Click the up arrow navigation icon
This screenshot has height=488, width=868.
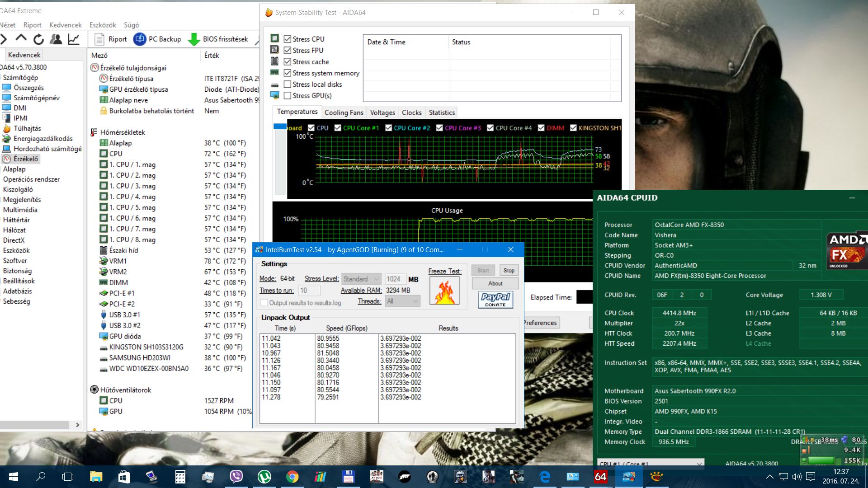(x=21, y=39)
